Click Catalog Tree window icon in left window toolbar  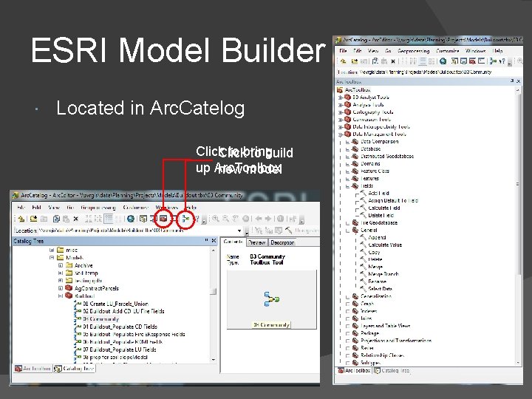tap(144, 219)
